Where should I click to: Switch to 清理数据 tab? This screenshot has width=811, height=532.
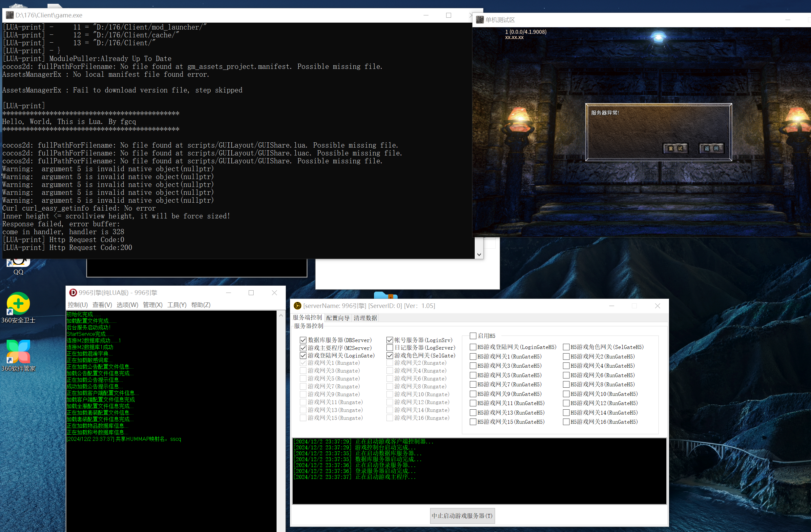(365, 318)
